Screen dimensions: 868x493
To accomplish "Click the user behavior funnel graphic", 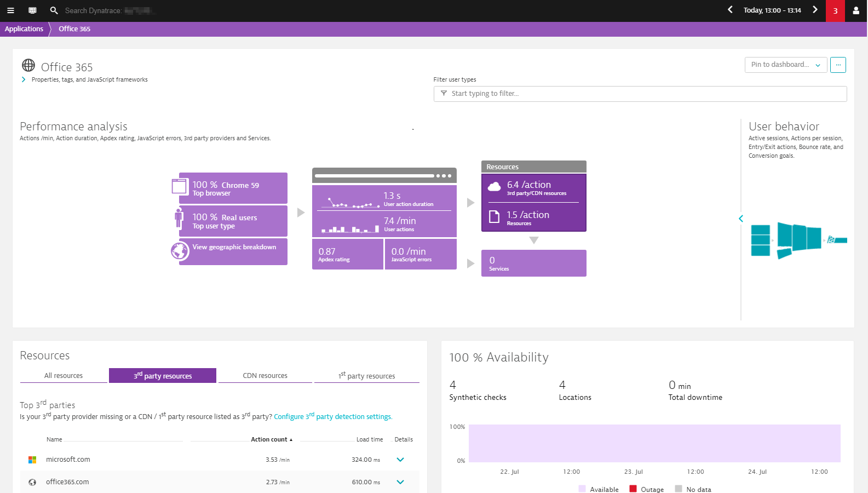I will [798, 240].
